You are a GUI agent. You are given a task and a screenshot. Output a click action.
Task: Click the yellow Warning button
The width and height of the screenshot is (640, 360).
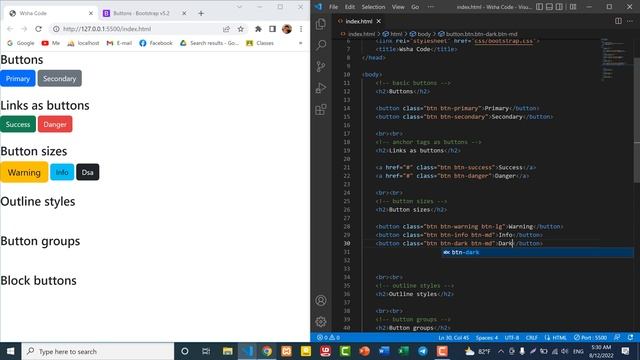coord(24,172)
